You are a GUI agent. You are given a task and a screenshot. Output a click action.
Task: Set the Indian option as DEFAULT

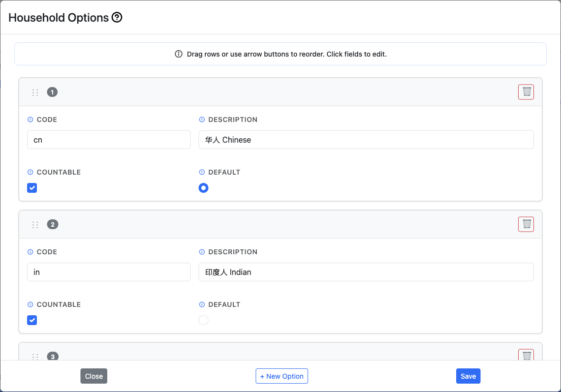tap(203, 320)
